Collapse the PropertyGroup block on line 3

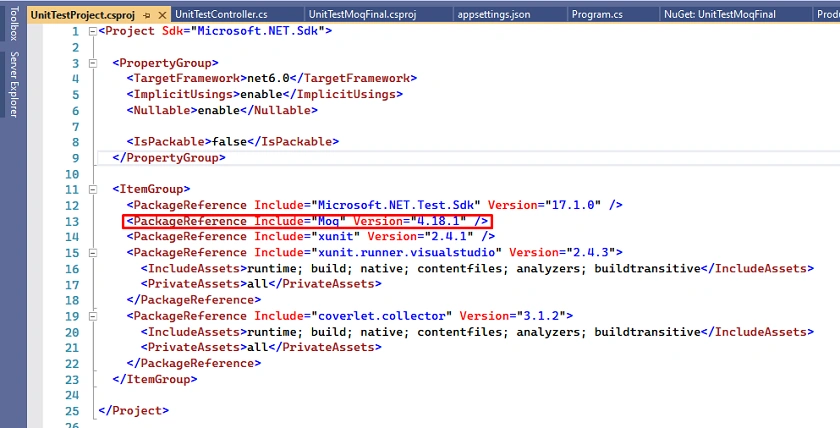click(93, 63)
